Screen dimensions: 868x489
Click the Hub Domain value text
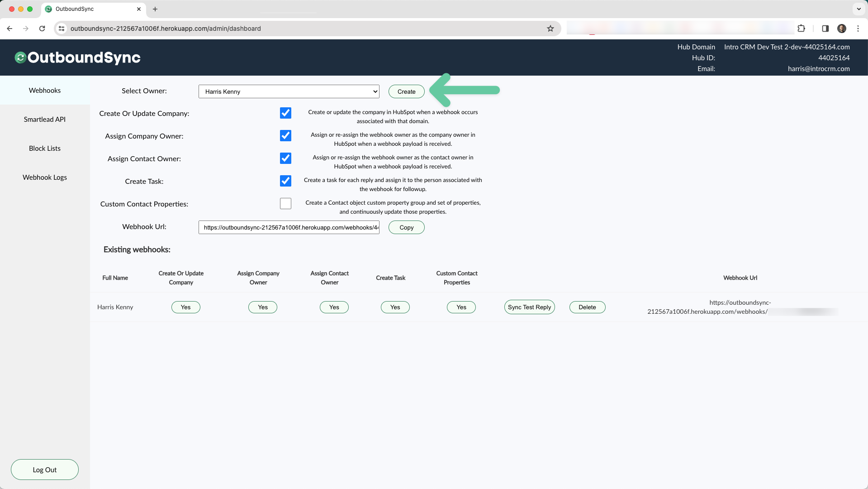point(787,47)
